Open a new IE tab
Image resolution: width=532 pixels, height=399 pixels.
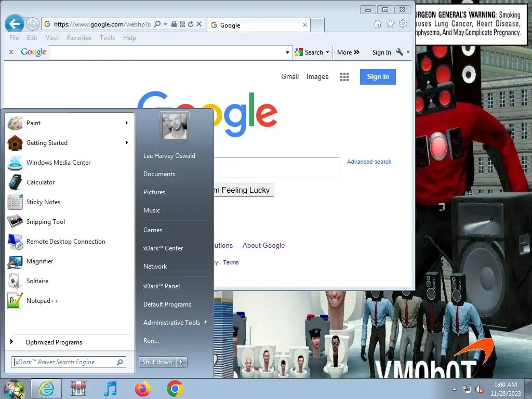(317, 25)
